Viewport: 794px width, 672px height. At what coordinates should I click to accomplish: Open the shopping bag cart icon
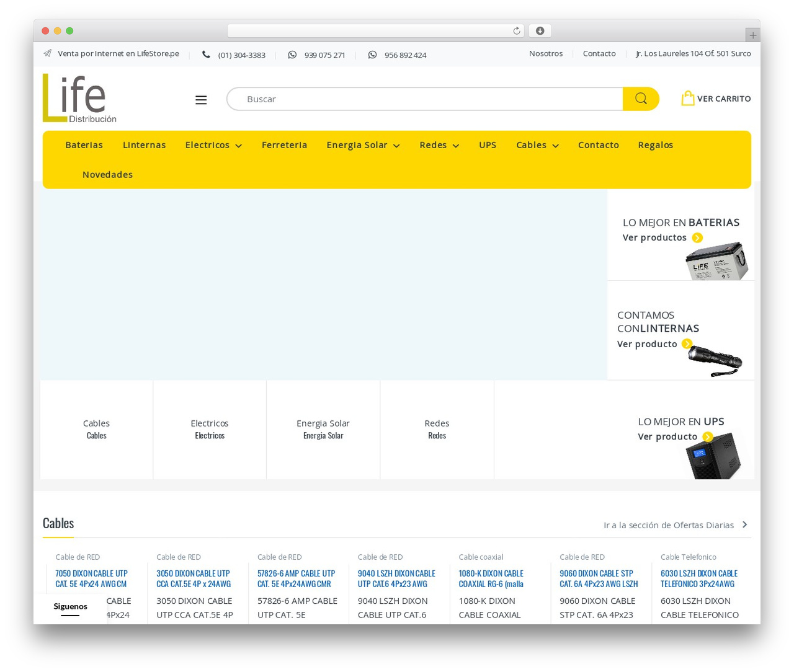[687, 98]
